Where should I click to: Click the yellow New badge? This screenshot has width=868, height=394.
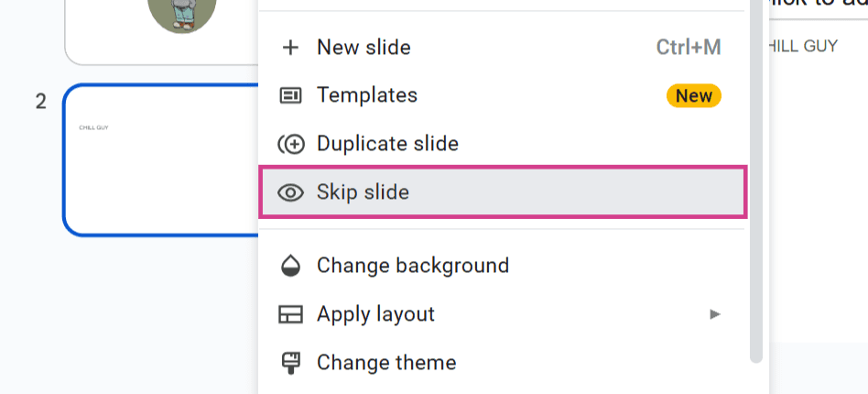click(x=694, y=96)
